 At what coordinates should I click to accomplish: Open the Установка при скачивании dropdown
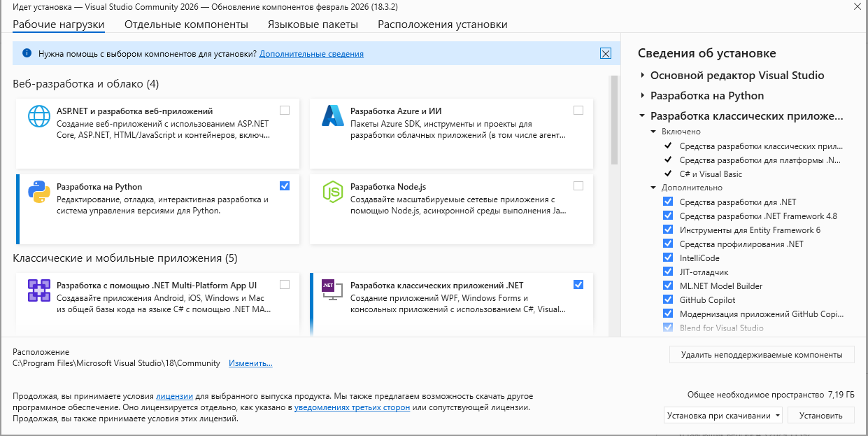coord(723,415)
